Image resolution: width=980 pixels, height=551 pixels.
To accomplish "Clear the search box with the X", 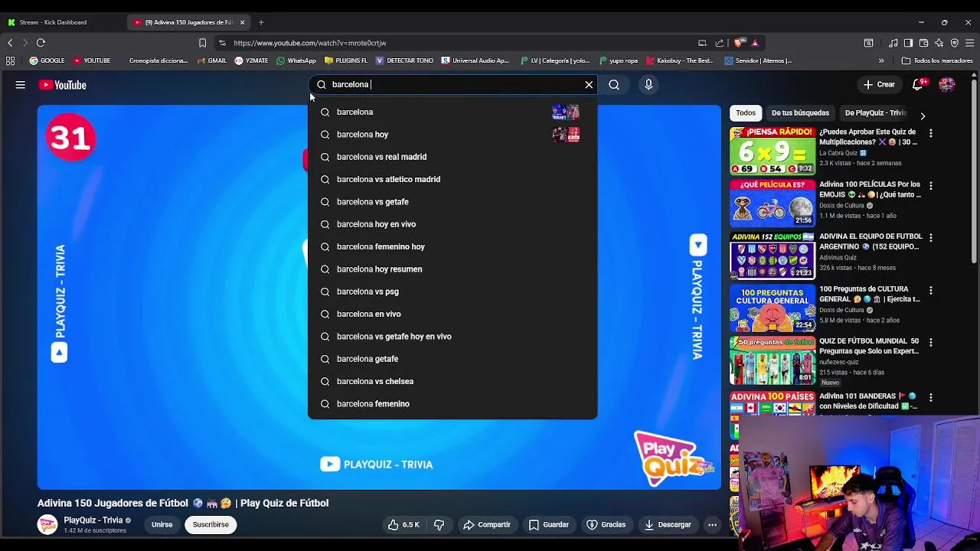I will point(589,85).
